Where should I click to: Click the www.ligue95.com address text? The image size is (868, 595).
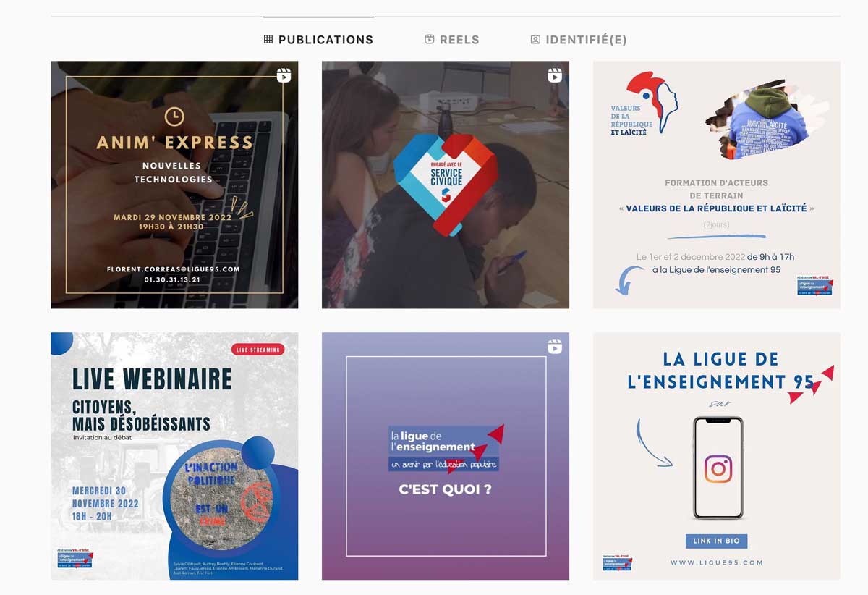tap(716, 562)
